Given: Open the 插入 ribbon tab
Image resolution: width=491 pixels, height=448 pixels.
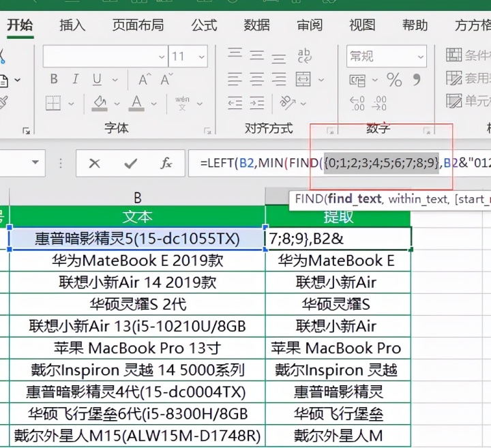Looking at the screenshot, I should tap(72, 25).
